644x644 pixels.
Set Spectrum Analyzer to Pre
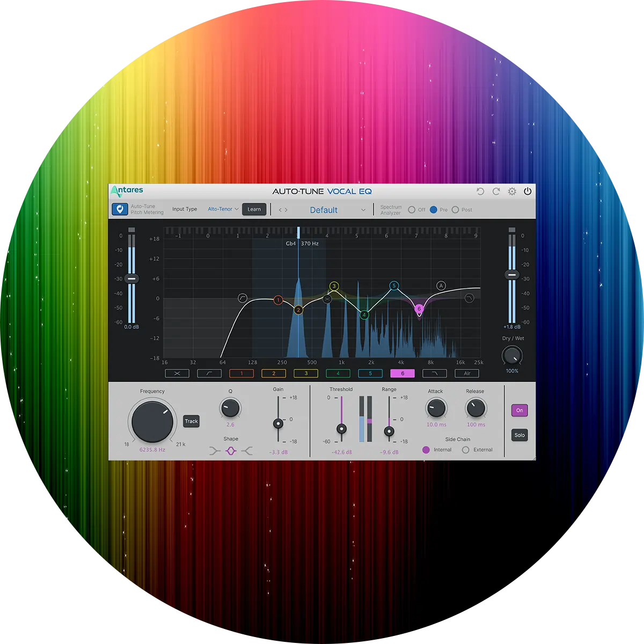434,210
